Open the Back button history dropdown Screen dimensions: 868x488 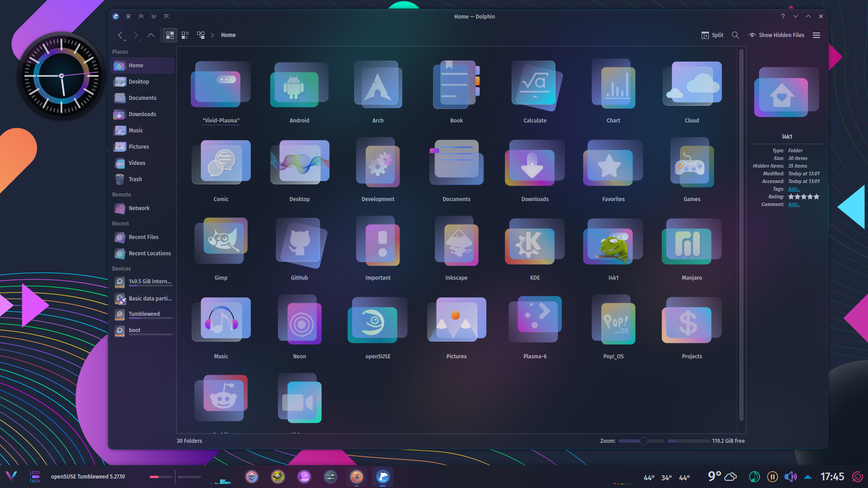(x=125, y=40)
